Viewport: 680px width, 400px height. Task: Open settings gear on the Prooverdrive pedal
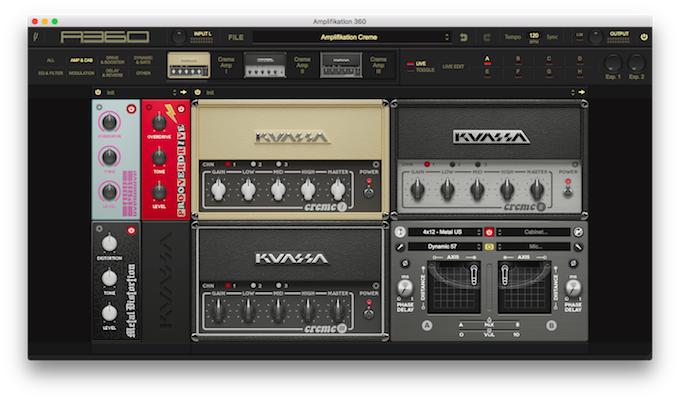[148, 107]
